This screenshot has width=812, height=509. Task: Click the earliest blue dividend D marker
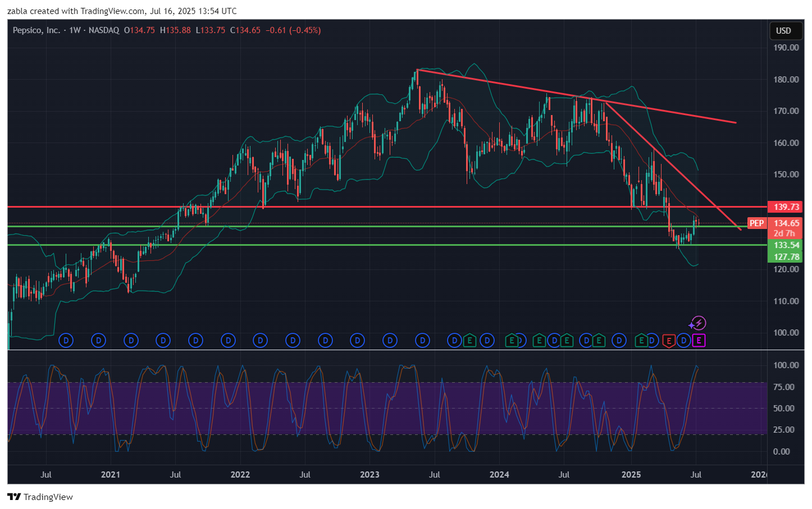[66, 341]
